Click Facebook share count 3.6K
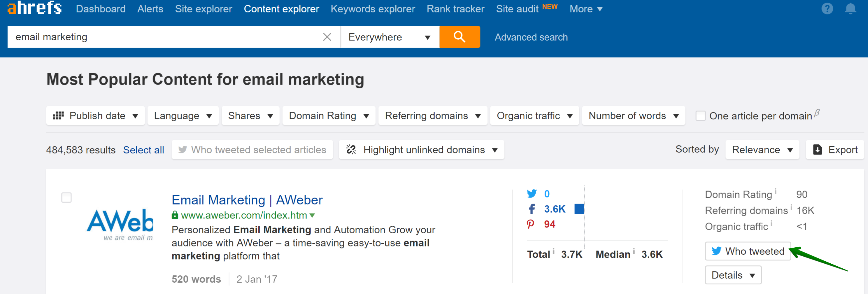Screen dimensions: 868x294 (x=555, y=209)
